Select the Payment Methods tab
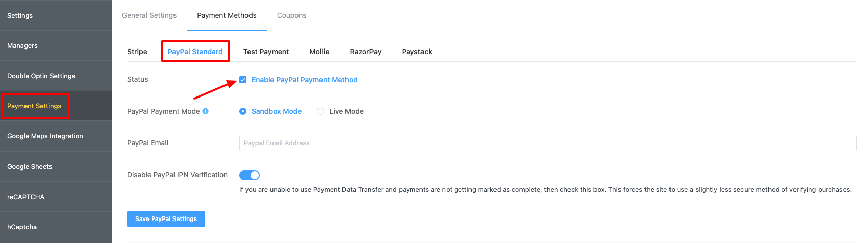This screenshot has width=868, height=243. (x=227, y=15)
